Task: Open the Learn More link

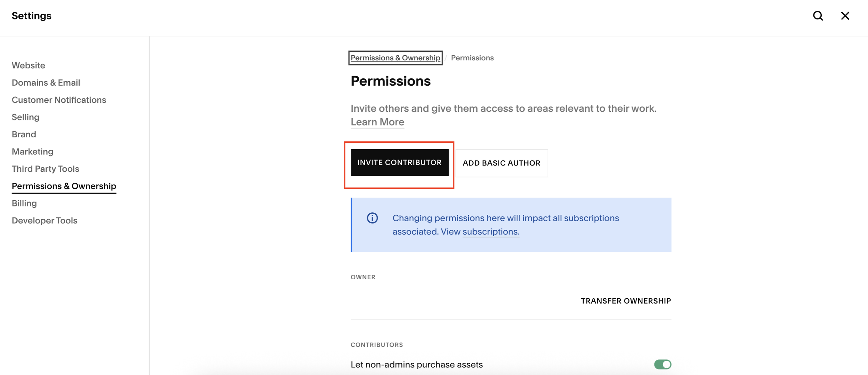Action: (377, 122)
